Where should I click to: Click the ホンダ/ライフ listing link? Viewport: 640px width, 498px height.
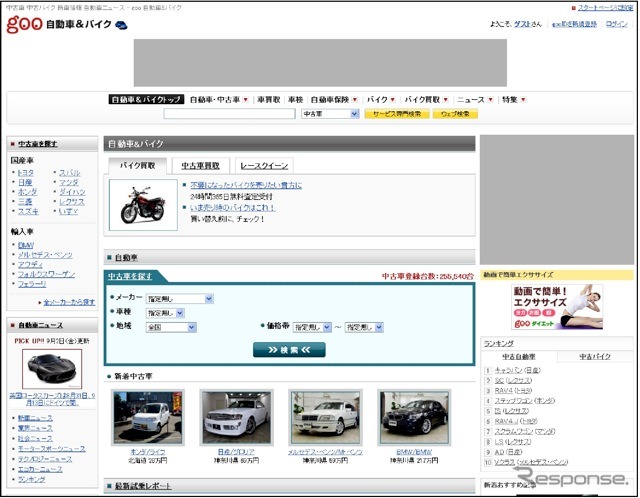tap(148, 452)
